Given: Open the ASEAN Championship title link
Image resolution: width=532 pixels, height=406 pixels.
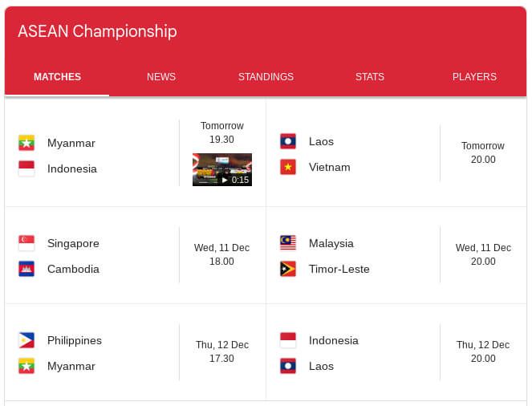Looking at the screenshot, I should [97, 31].
